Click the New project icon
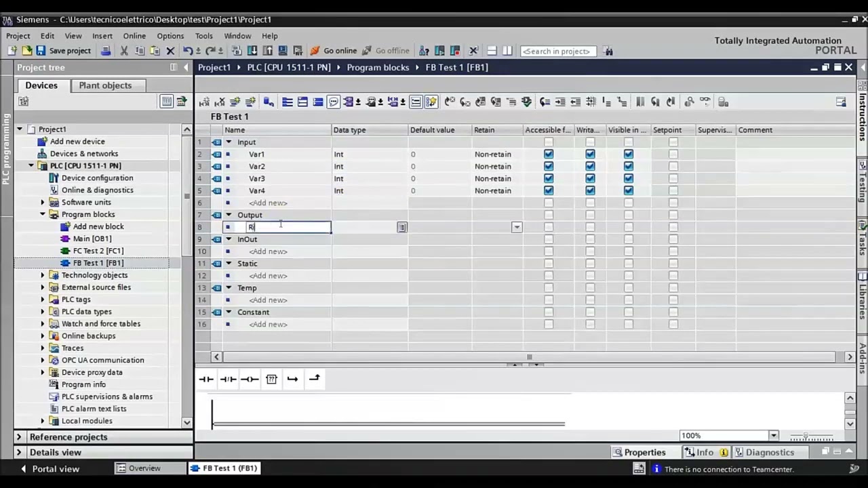868x488 pixels. [x=12, y=51]
